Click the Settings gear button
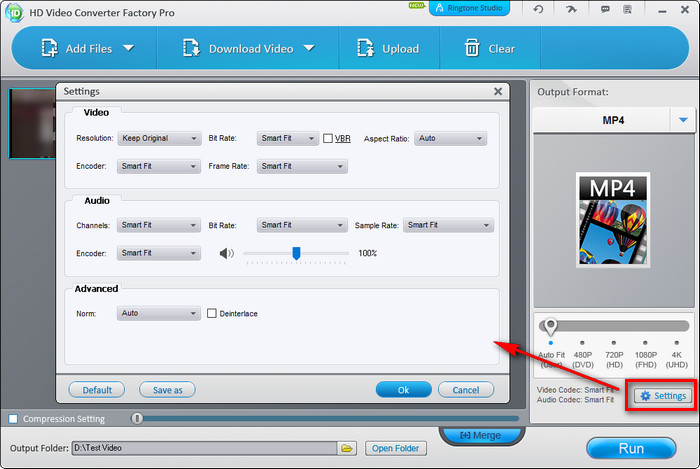700x469 pixels. point(663,396)
